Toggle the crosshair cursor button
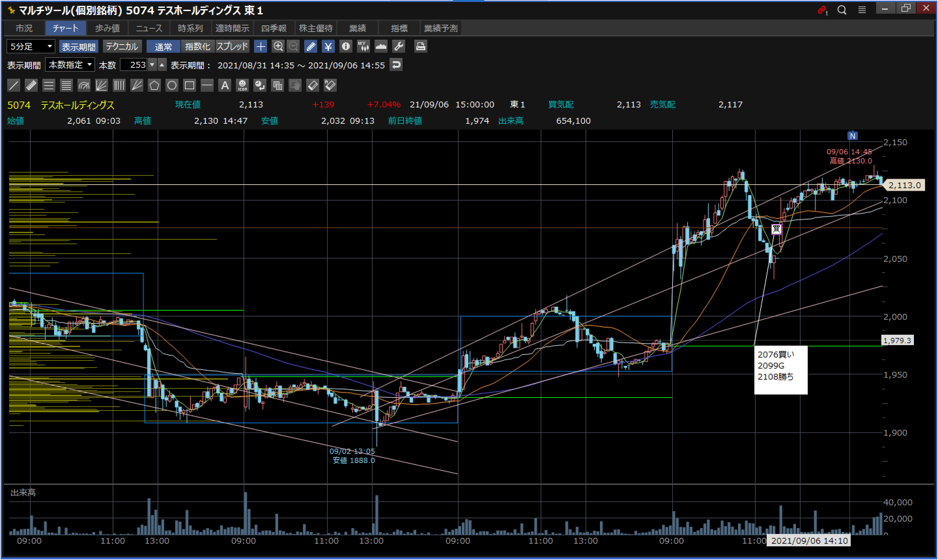Viewport: 938px width, 560px height. point(261,47)
